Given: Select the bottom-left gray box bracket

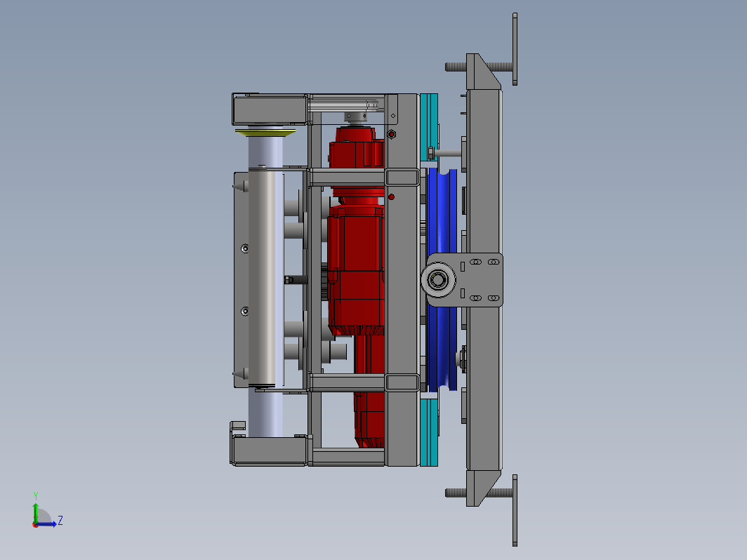Looking at the screenshot, I should point(270,451).
